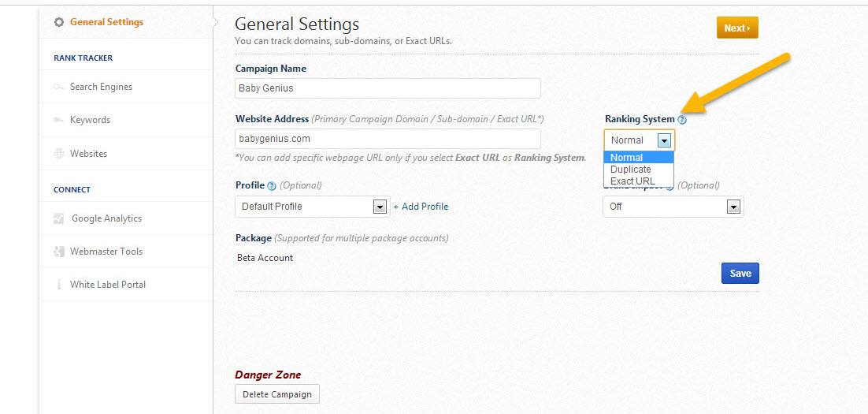Open Google Analytics connect page
Image resolution: width=868 pixels, height=414 pixels.
pyautogui.click(x=106, y=218)
